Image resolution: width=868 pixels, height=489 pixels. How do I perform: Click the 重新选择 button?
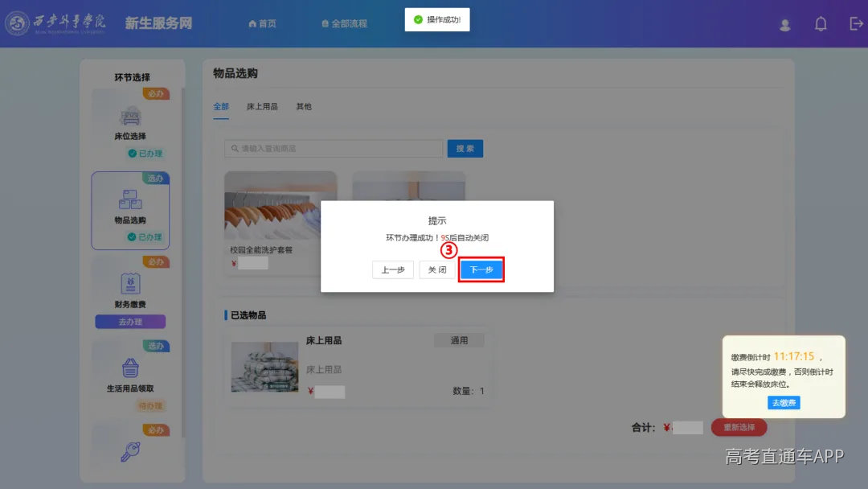tap(739, 427)
